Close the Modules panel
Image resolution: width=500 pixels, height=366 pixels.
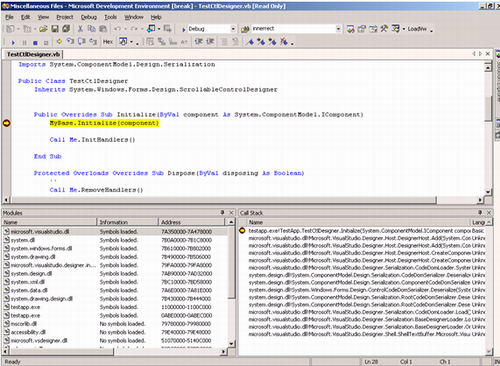(x=231, y=212)
